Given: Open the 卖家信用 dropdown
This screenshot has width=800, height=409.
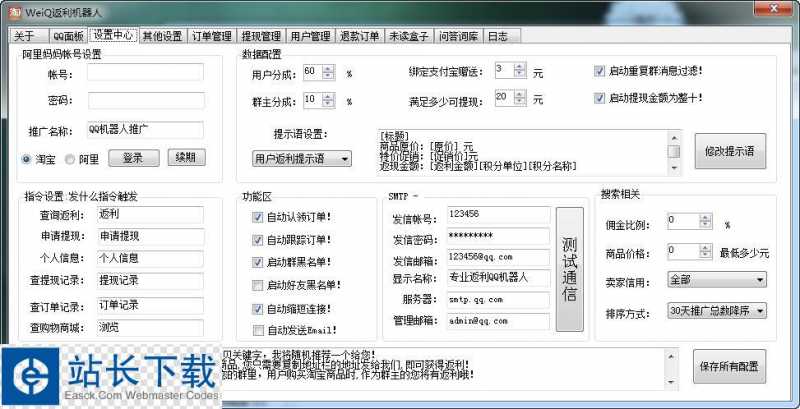Looking at the screenshot, I should pyautogui.click(x=717, y=280).
